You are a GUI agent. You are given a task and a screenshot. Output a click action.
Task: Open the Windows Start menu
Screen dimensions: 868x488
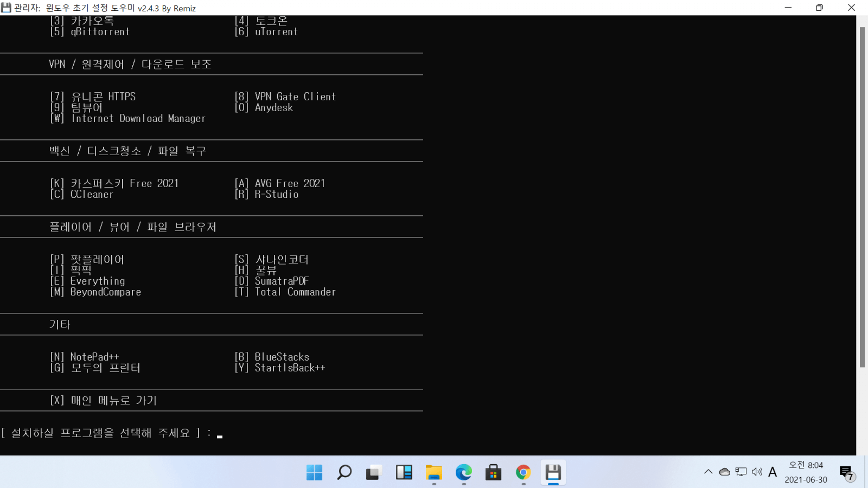(314, 472)
